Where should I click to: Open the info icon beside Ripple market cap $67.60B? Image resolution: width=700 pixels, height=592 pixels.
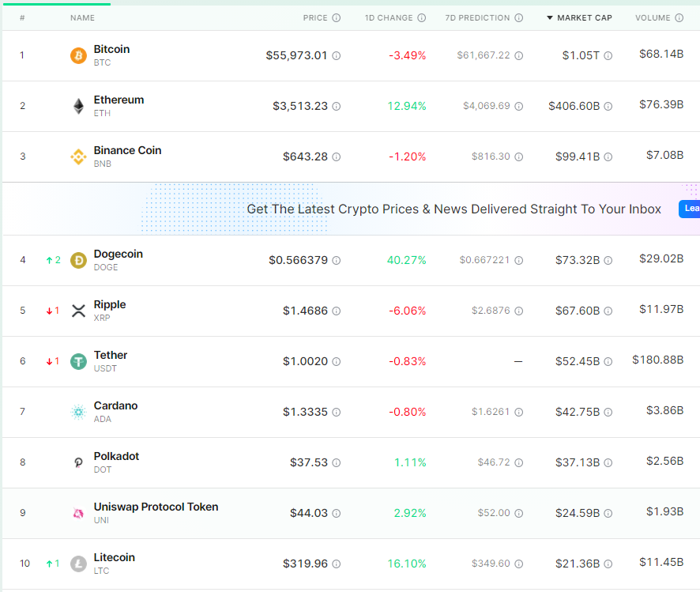(608, 311)
